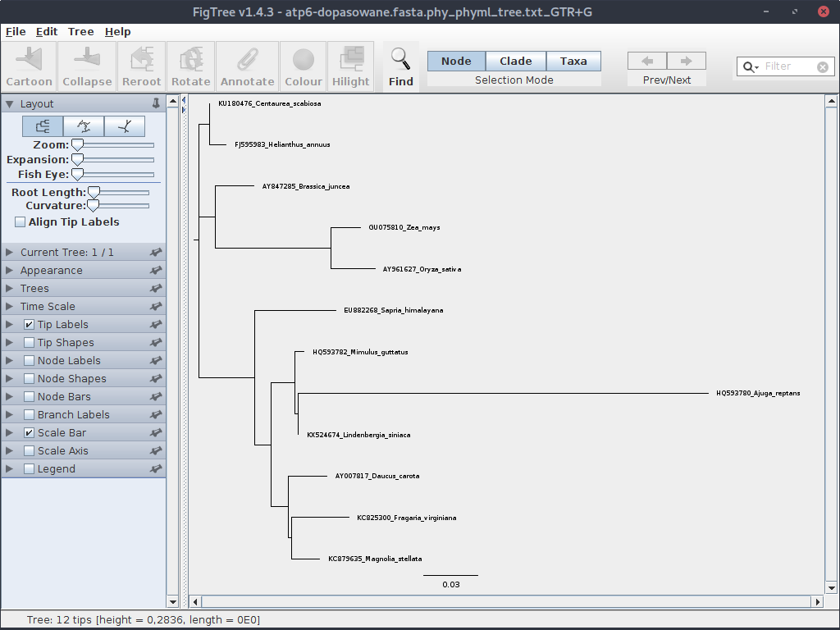The width and height of the screenshot is (840, 630).
Task: Click the Collapse toolbar icon
Action: [x=87, y=66]
